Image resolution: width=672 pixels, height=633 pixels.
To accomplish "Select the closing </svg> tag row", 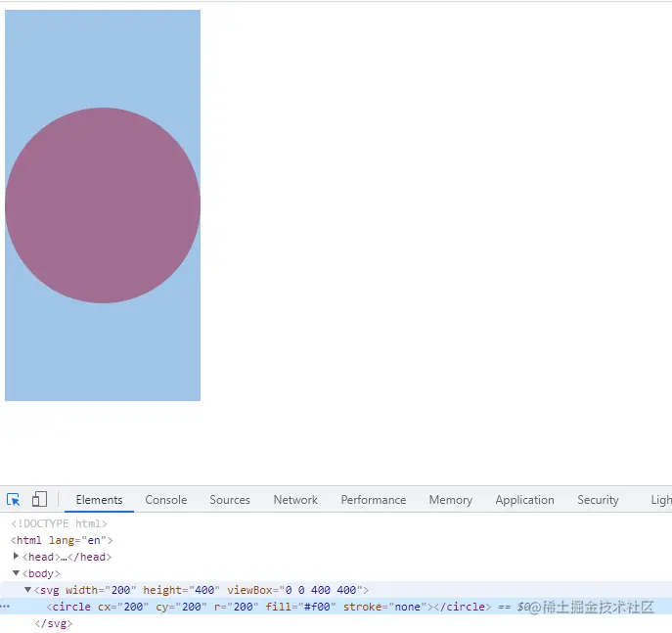I will (54, 623).
